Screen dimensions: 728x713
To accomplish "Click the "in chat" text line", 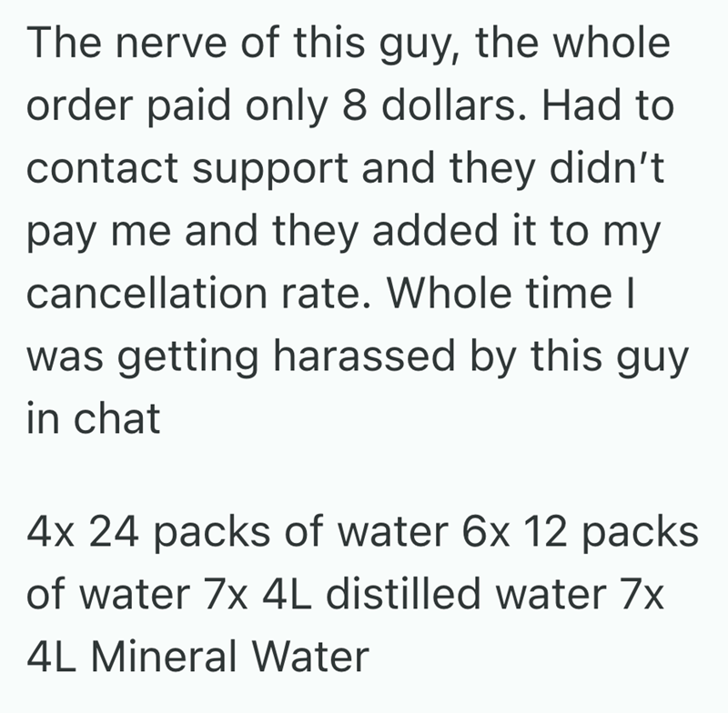I will (x=95, y=419).
